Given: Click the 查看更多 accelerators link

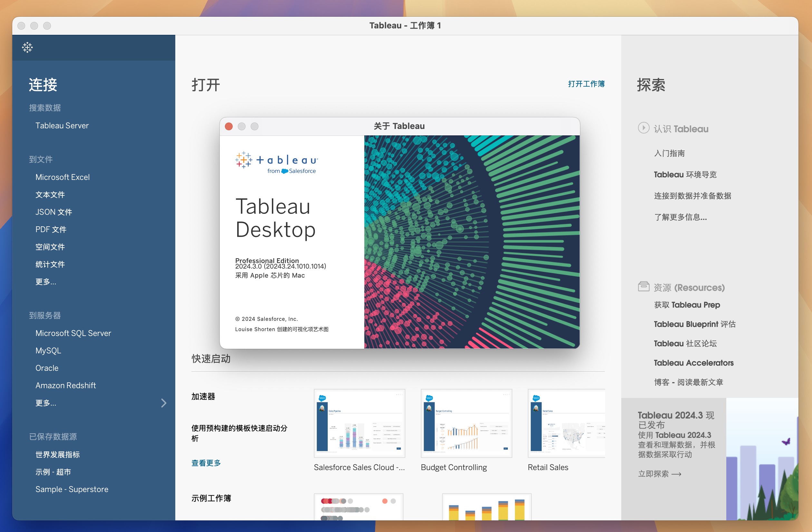Looking at the screenshot, I should coord(206,463).
